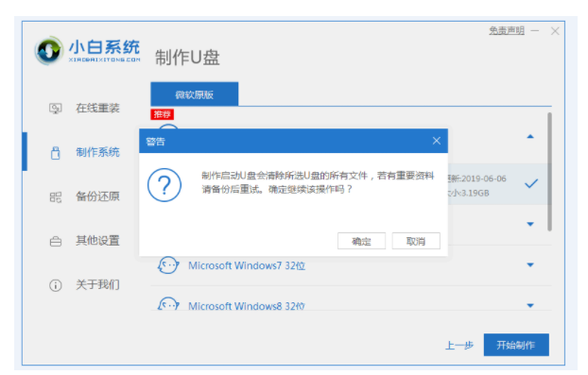Open 制作系统 sidebar item
The image size is (588, 375).
point(97,152)
